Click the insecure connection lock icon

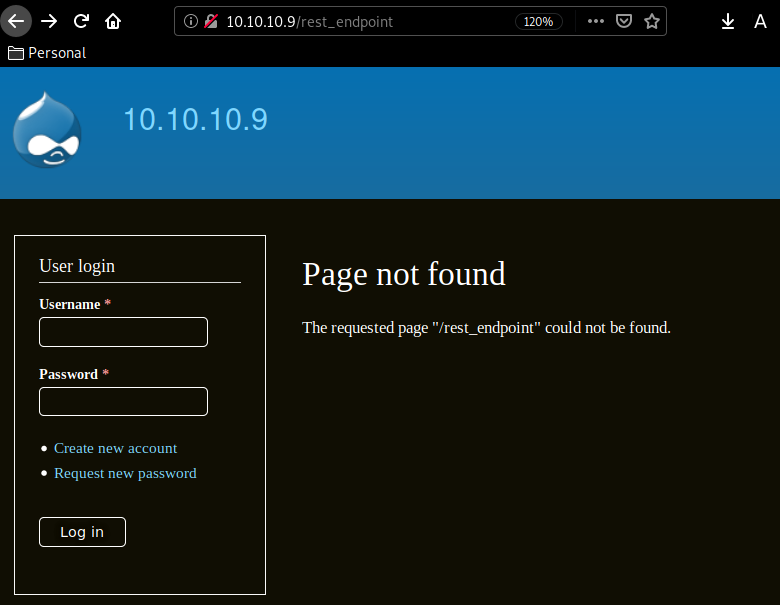coord(211,21)
